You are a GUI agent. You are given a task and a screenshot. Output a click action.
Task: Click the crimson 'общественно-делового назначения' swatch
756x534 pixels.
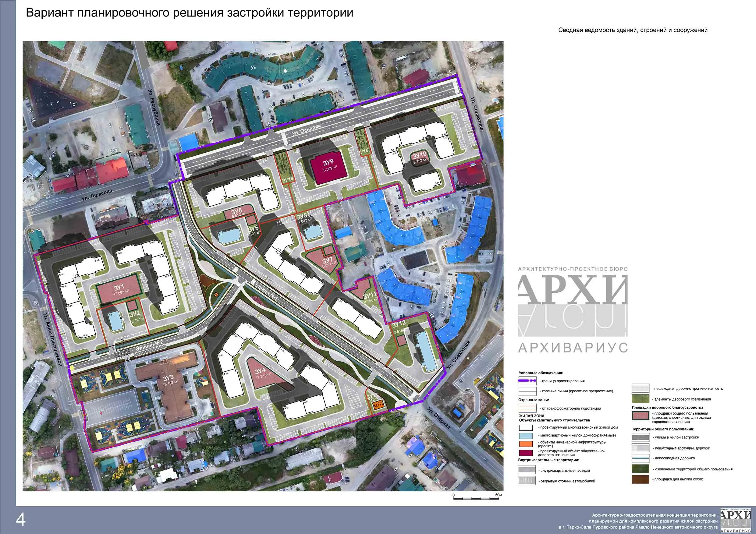click(526, 452)
